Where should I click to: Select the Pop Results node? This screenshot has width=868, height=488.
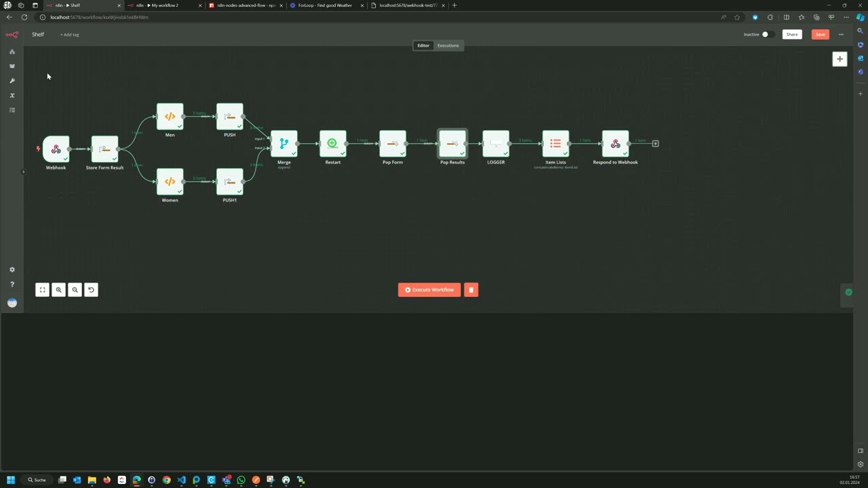tap(452, 144)
